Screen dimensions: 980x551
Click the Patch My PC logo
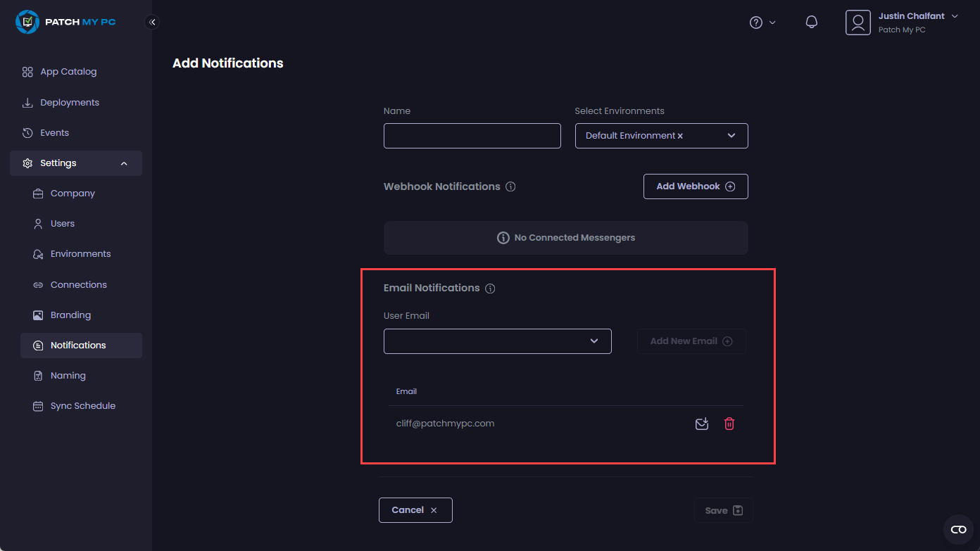[x=65, y=23]
